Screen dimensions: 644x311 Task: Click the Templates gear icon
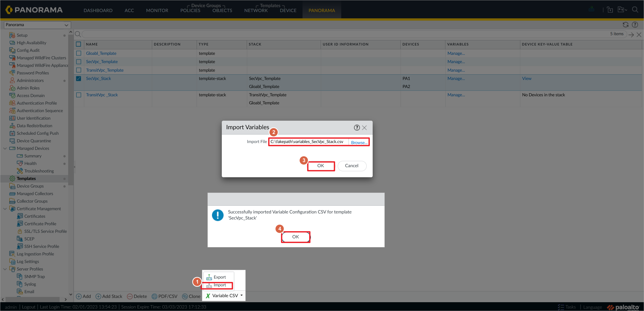point(12,179)
